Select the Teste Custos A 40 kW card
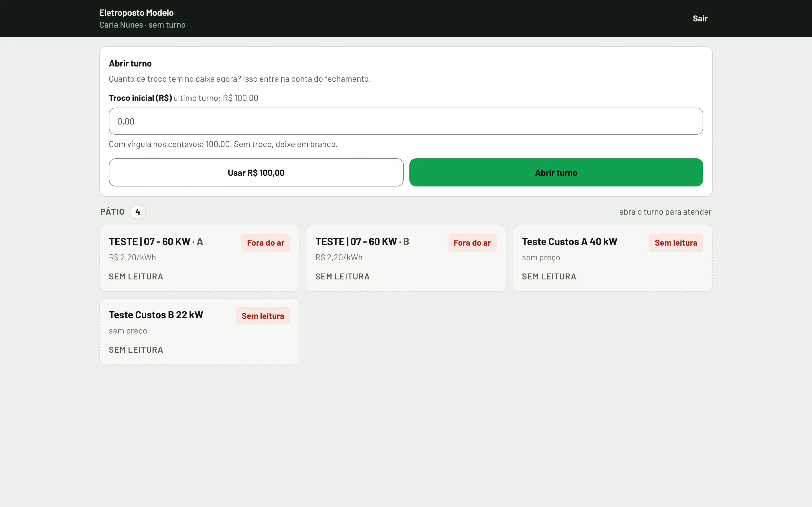 coord(612,258)
